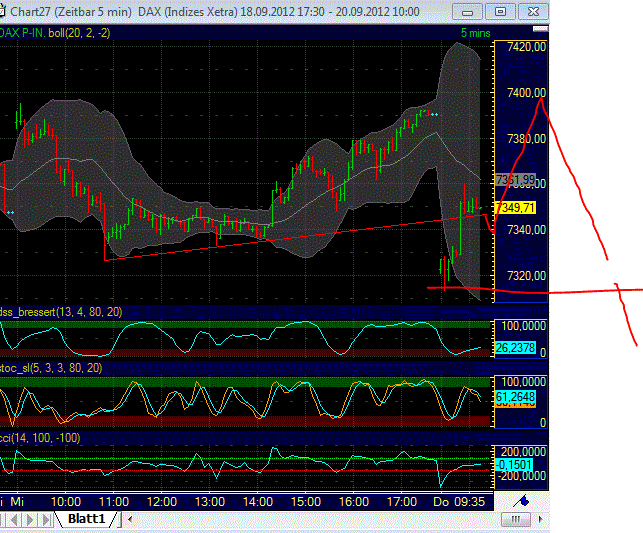Click the yellow 7349,71 current price marker
The image size is (643, 533).
point(516,208)
